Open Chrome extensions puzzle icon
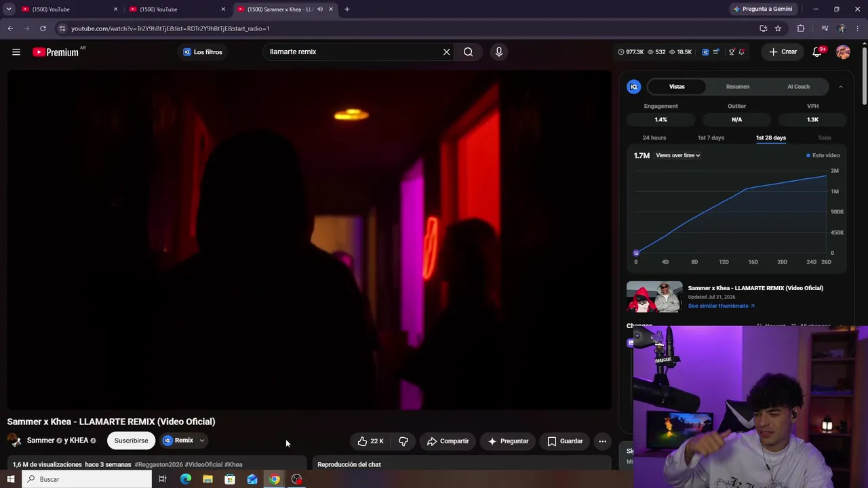Viewport: 868px width, 488px height. (801, 28)
